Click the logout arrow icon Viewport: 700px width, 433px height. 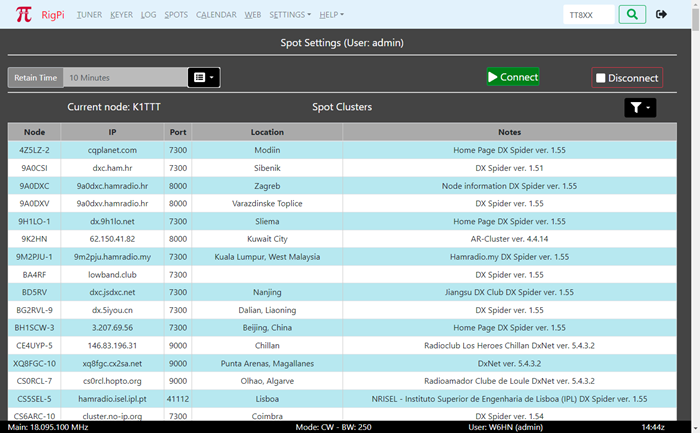pos(661,14)
